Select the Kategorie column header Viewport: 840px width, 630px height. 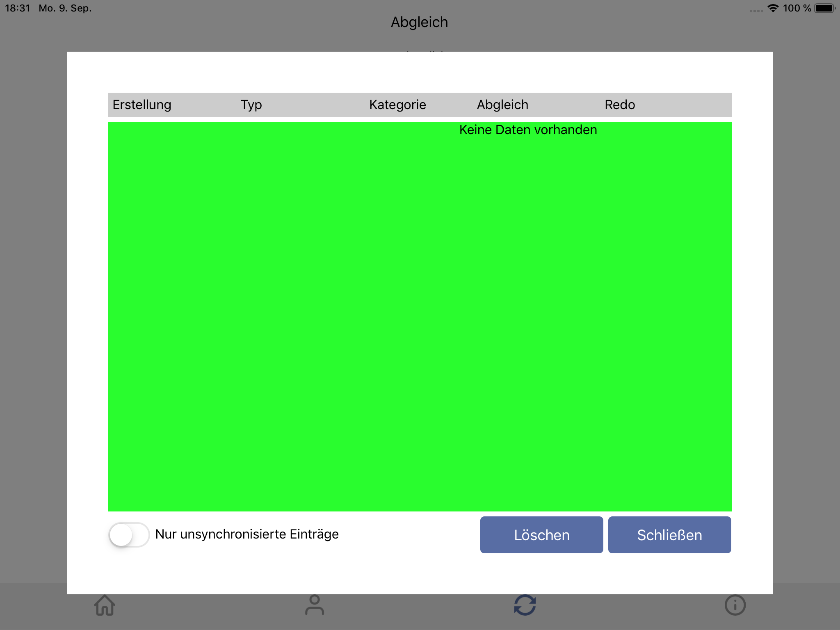click(x=397, y=105)
